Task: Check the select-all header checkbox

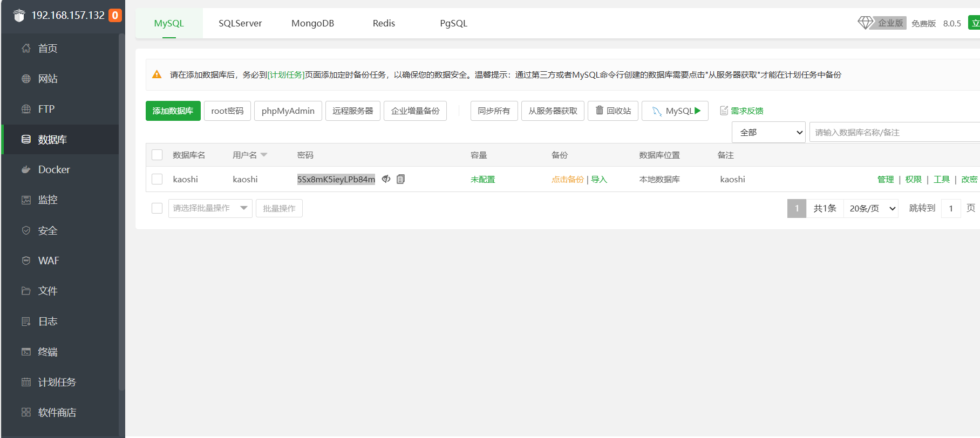Action: tap(157, 155)
